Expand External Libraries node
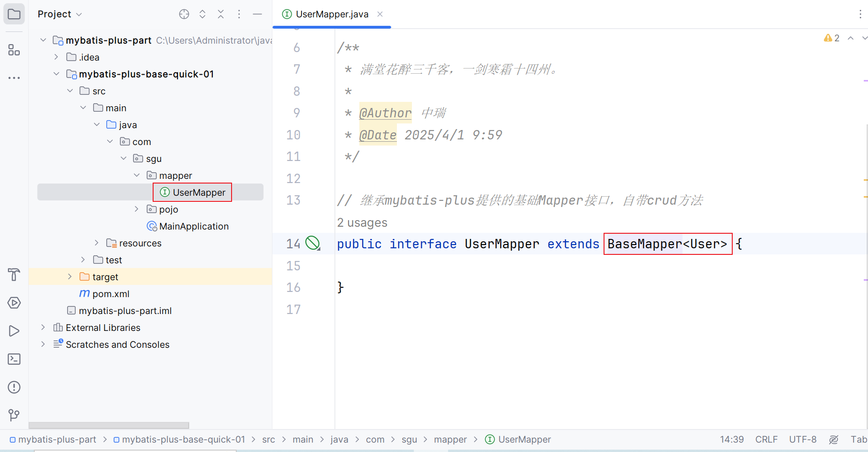The image size is (868, 452). tap(43, 328)
